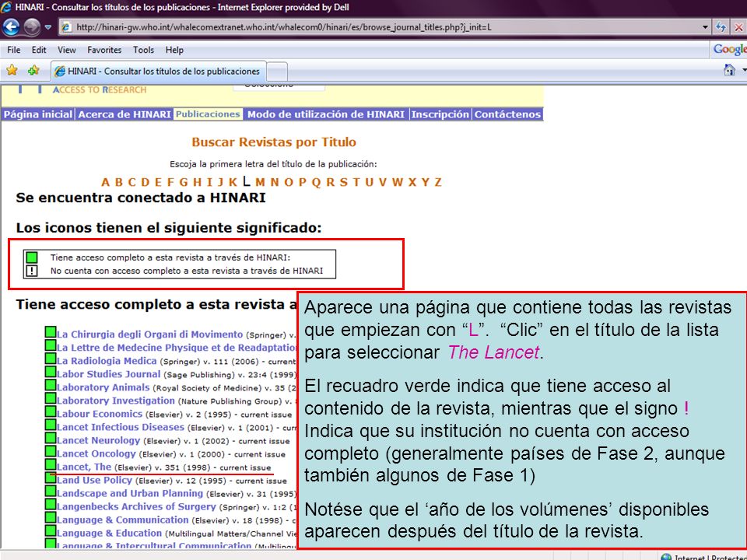Choose letter G in alphabet list
The image size is (747, 560).
pos(184,182)
